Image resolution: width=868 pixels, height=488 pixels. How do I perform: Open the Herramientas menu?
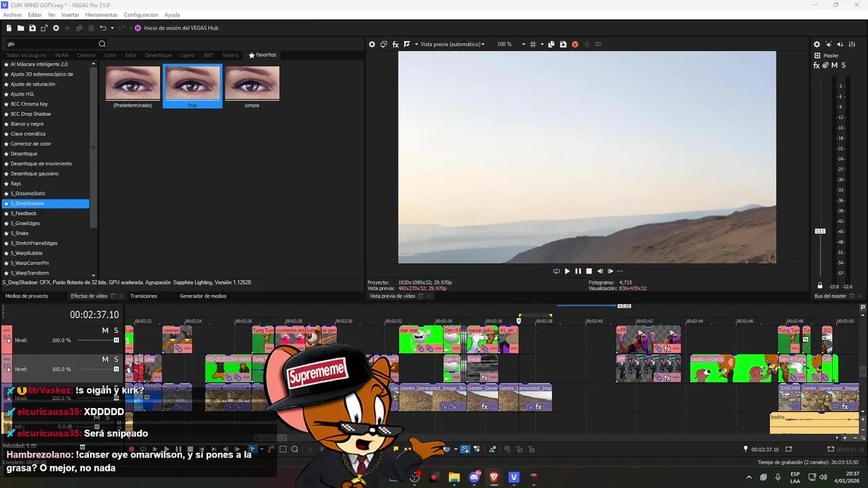click(101, 15)
